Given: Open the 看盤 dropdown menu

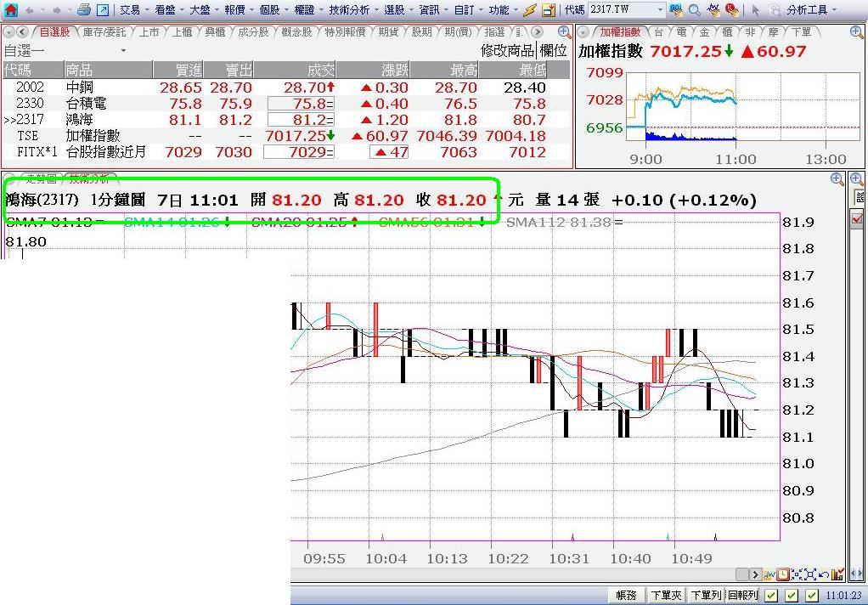Looking at the screenshot, I should point(170,9).
